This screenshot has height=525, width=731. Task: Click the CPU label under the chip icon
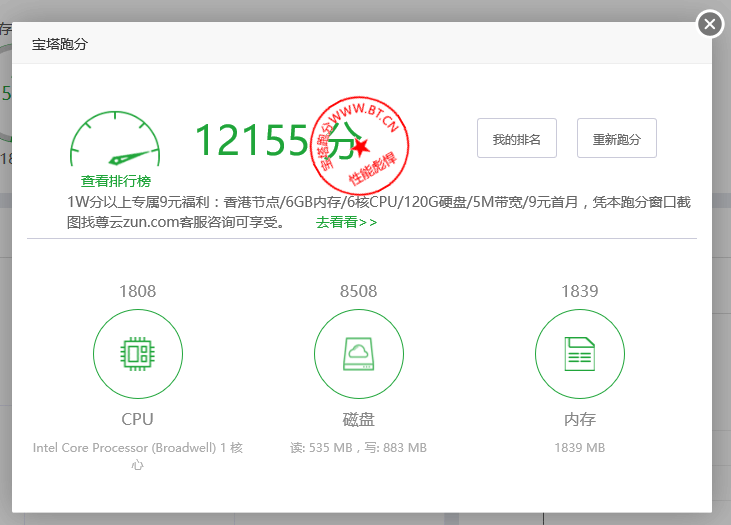138,419
